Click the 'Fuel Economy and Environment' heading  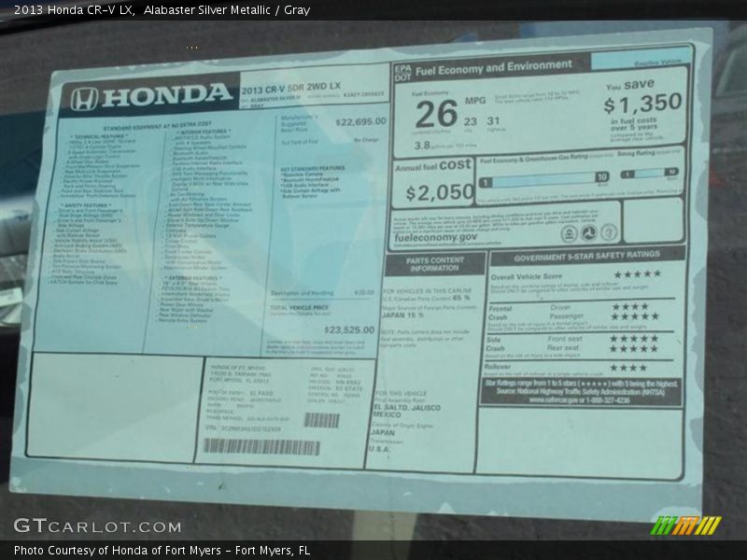click(494, 68)
